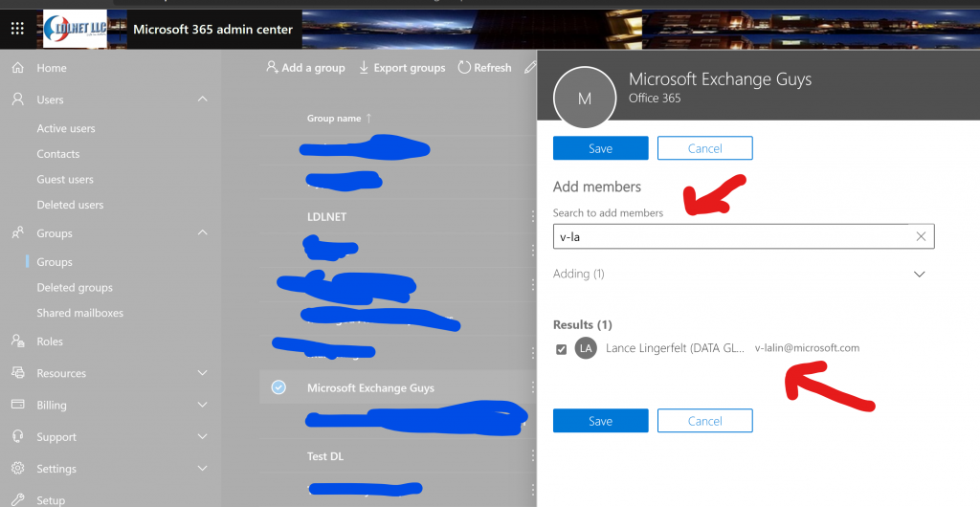The image size is (980, 507).
Task: Click the LDLNET LLC logo
Action: click(x=75, y=29)
